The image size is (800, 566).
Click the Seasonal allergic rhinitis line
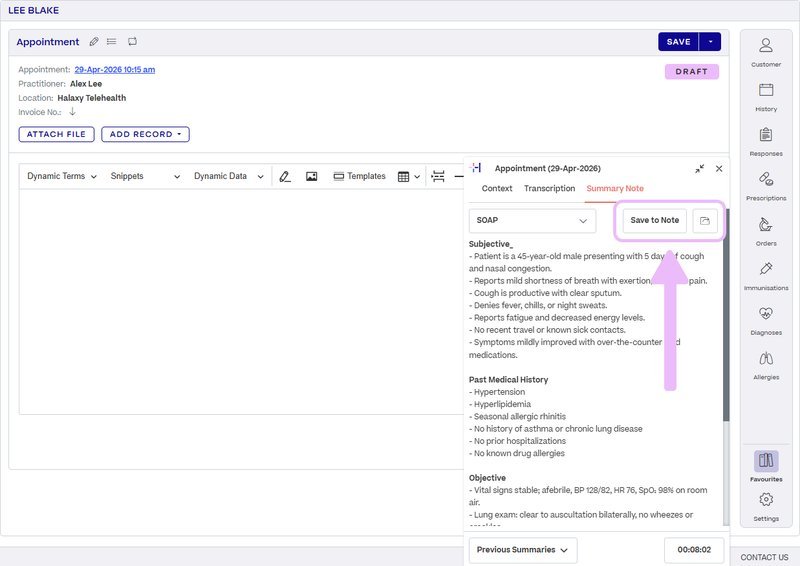[x=517, y=416]
